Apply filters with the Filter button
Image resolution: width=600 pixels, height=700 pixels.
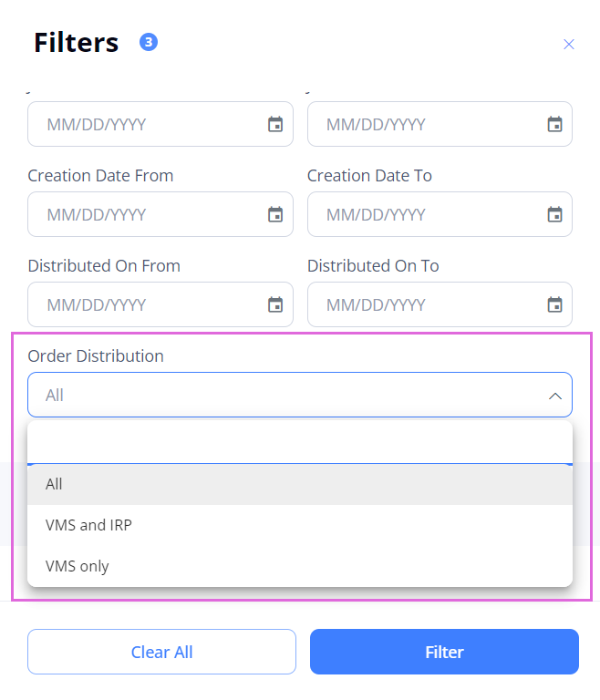click(444, 652)
